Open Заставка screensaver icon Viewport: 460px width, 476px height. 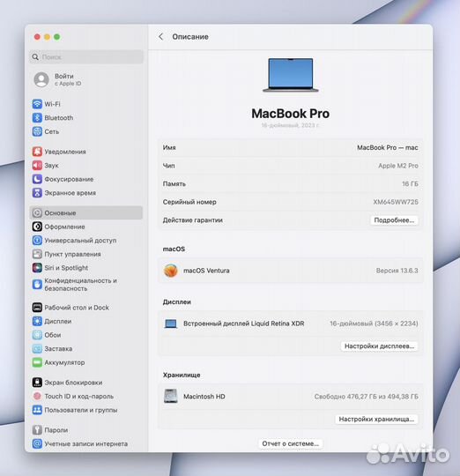pos(37,348)
